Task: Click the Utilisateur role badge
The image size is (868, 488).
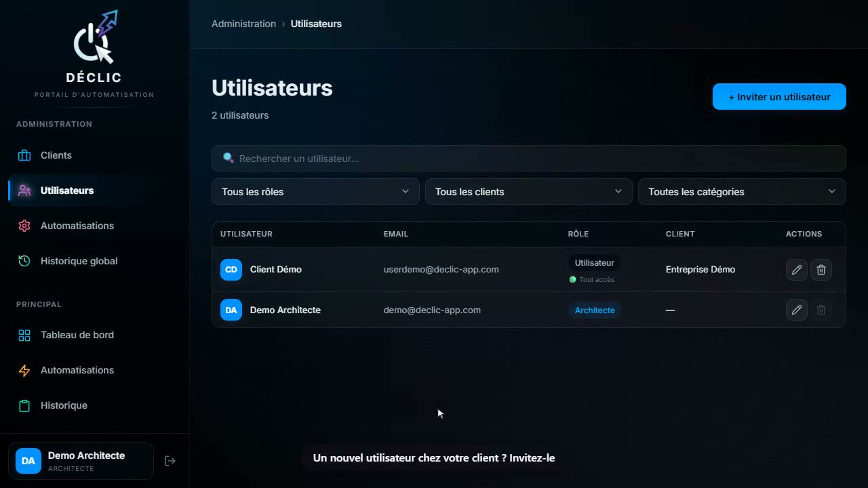Action: (594, 263)
